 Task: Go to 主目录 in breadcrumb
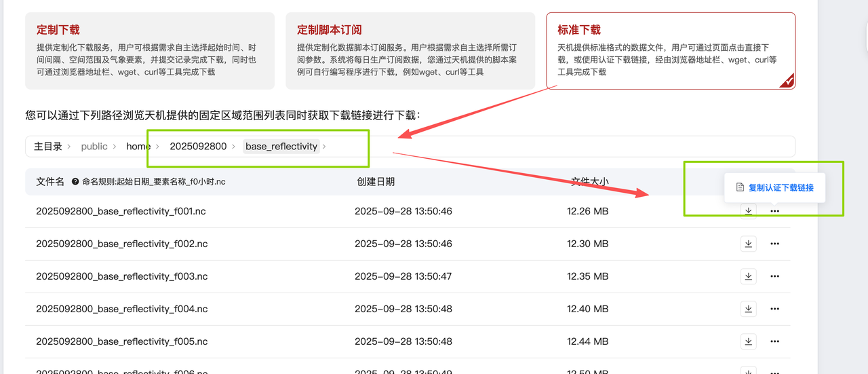(48, 147)
